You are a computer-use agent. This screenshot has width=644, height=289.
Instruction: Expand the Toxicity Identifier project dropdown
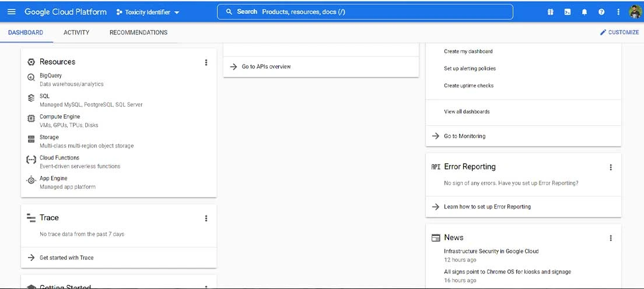click(148, 12)
